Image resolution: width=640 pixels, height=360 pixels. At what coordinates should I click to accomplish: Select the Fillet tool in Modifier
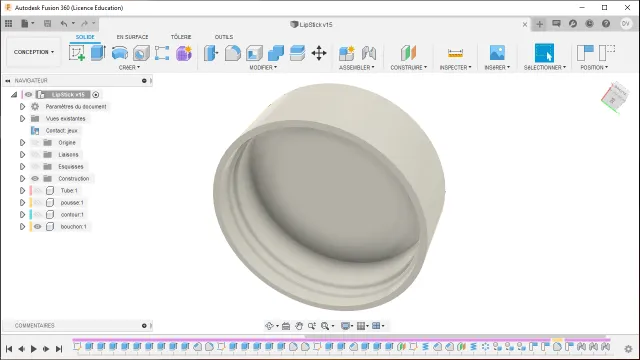pos(233,53)
